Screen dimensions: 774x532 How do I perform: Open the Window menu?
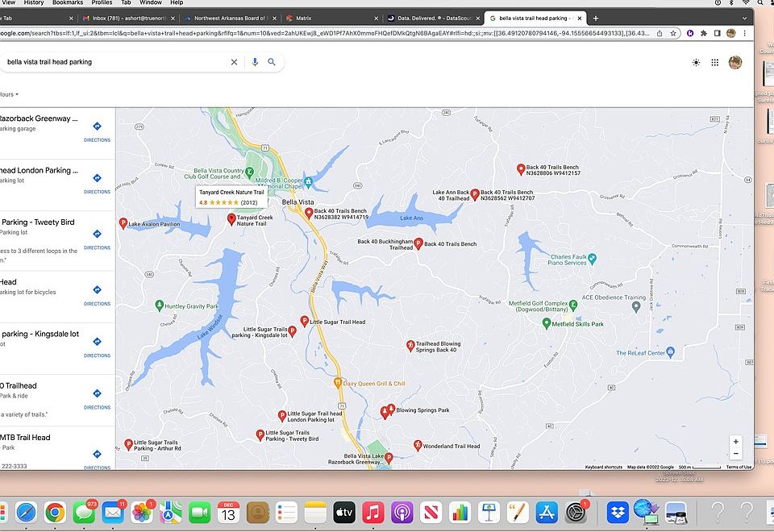point(150,2)
